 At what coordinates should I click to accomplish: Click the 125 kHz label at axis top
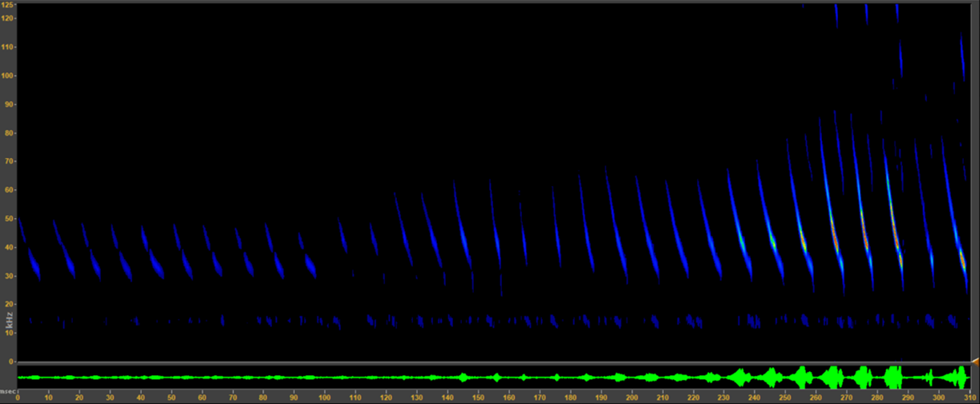click(9, 6)
